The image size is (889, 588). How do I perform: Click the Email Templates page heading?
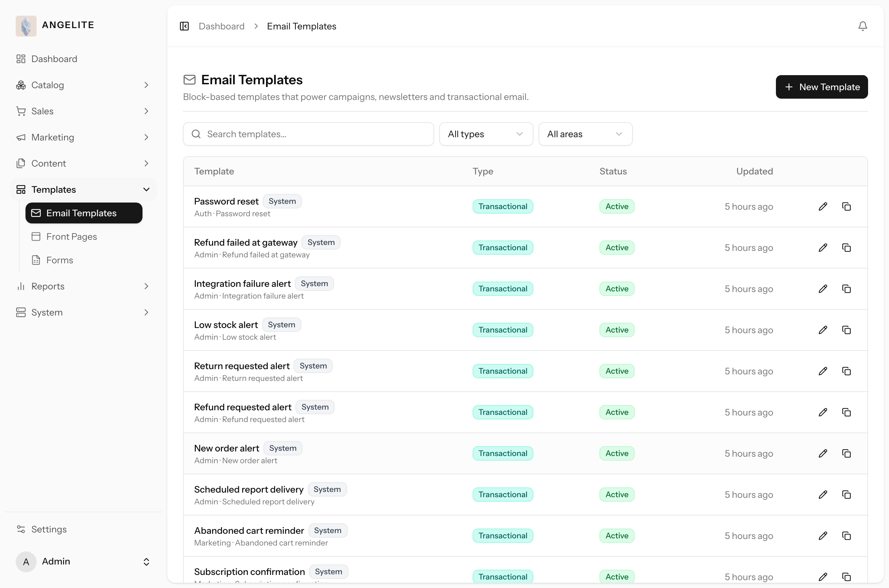252,80
